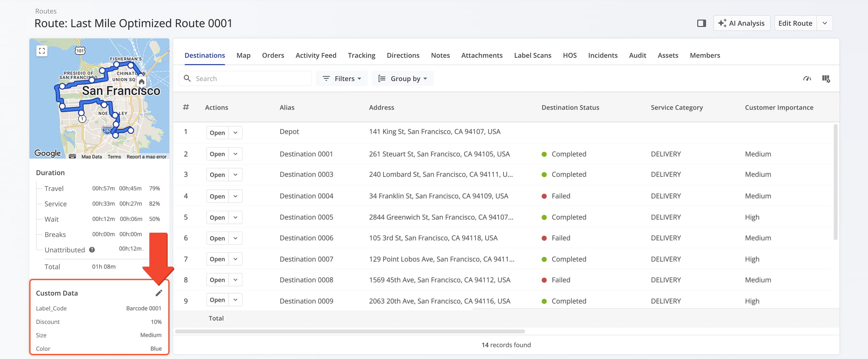Screen dimensions: 868x359
Task: Click Report a map error link
Action: pos(147,156)
